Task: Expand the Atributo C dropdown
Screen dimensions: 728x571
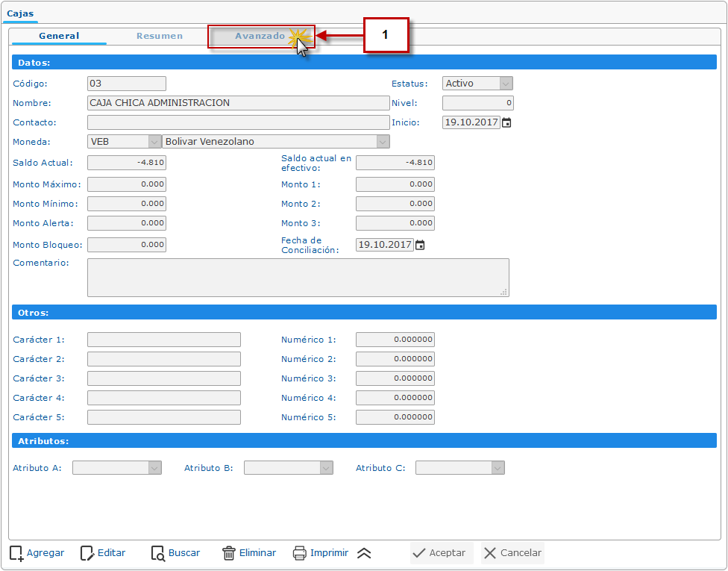Action: pyautogui.click(x=498, y=468)
